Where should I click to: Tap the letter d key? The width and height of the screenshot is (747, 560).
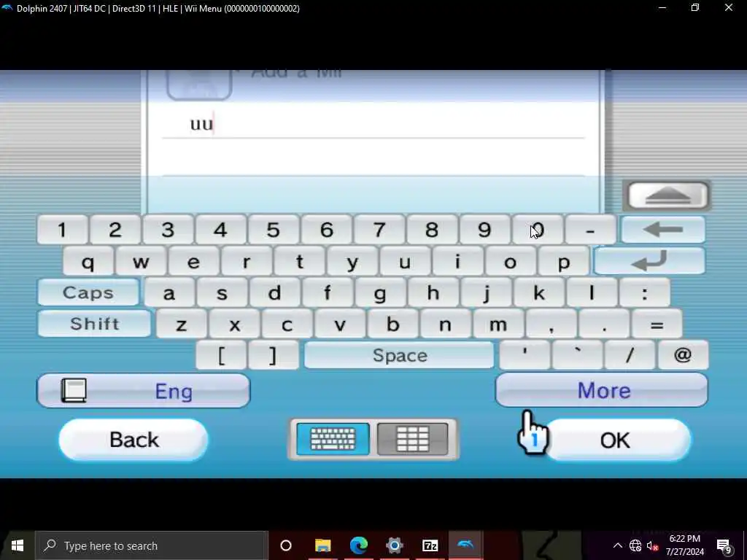click(275, 293)
